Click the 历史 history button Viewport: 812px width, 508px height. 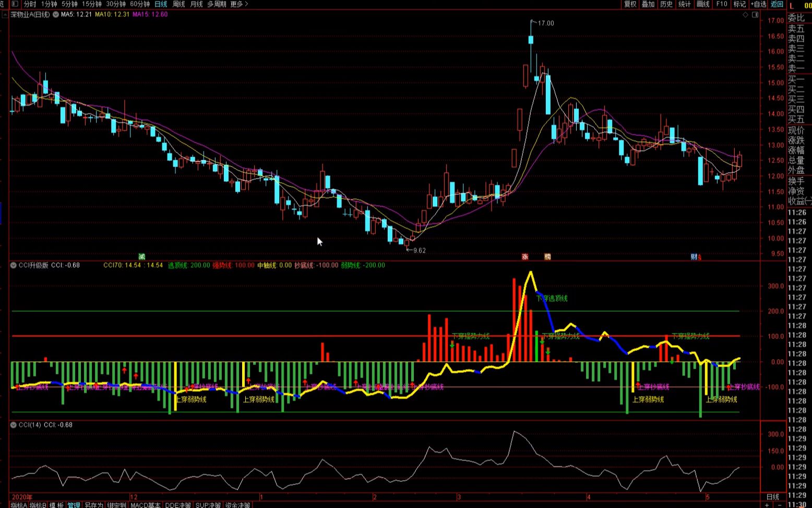tap(666, 4)
